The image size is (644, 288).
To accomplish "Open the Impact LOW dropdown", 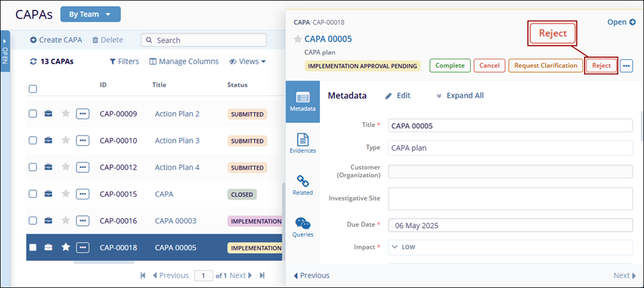I will [510, 247].
